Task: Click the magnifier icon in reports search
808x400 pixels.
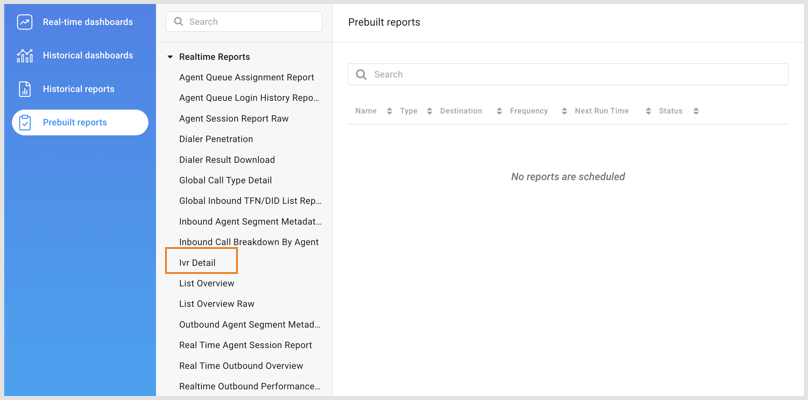Action: (361, 75)
